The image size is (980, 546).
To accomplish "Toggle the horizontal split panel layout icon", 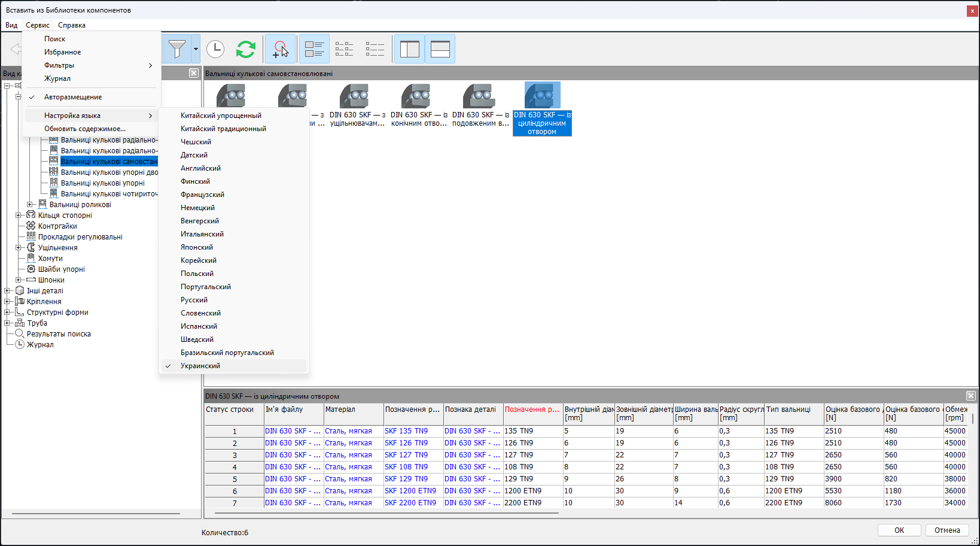I will click(440, 49).
